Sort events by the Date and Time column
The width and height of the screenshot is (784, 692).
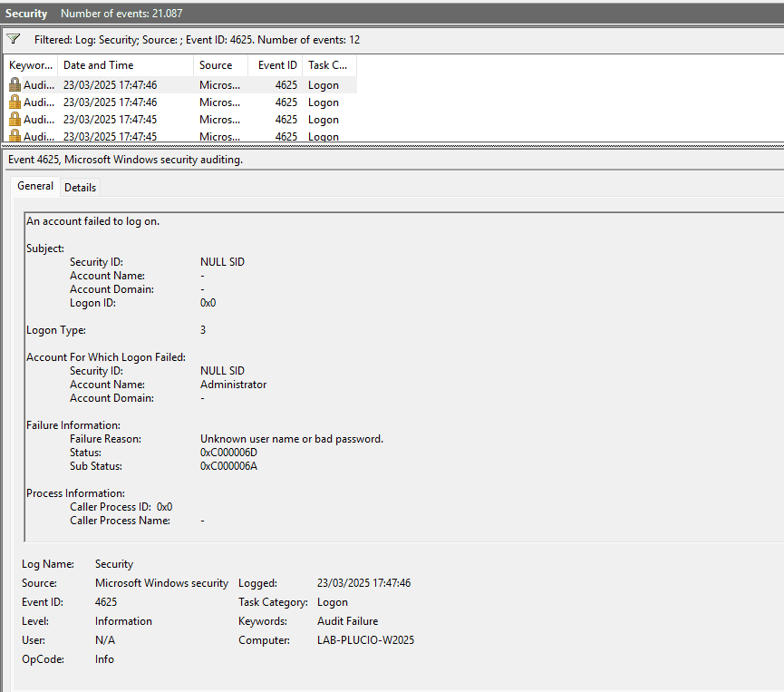(x=98, y=65)
